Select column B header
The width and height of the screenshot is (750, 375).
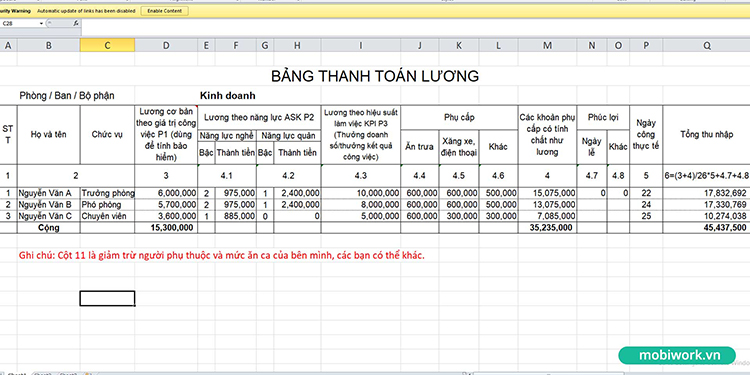pyautogui.click(x=49, y=45)
